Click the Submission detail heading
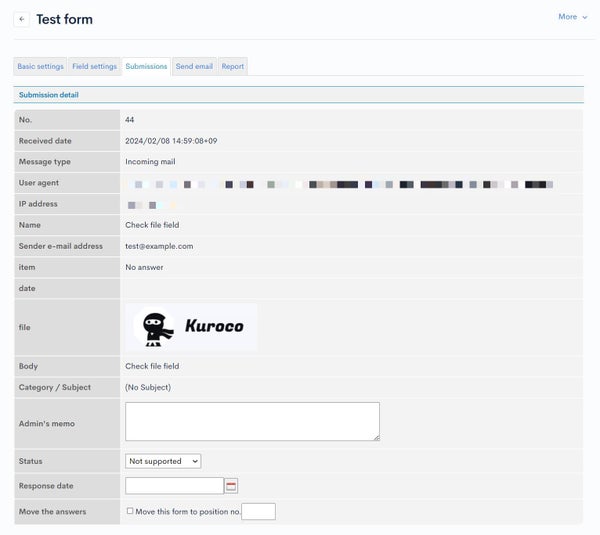This screenshot has width=600, height=535. [49, 95]
